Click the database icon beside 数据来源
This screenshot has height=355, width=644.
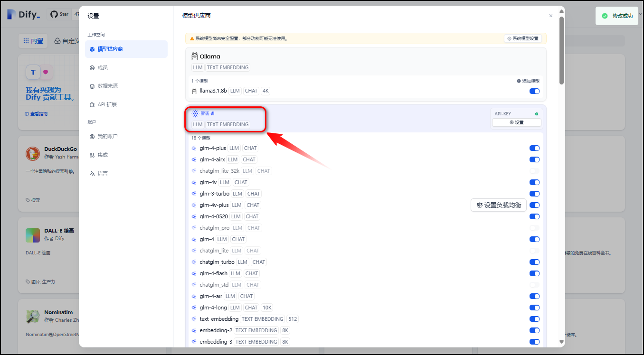(92, 86)
